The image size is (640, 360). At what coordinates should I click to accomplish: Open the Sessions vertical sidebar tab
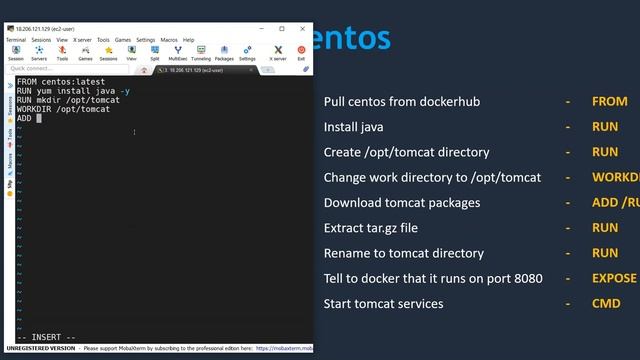(10, 109)
